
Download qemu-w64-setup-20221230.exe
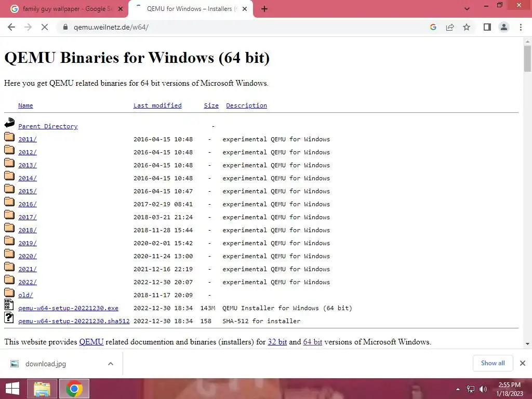pos(68,308)
